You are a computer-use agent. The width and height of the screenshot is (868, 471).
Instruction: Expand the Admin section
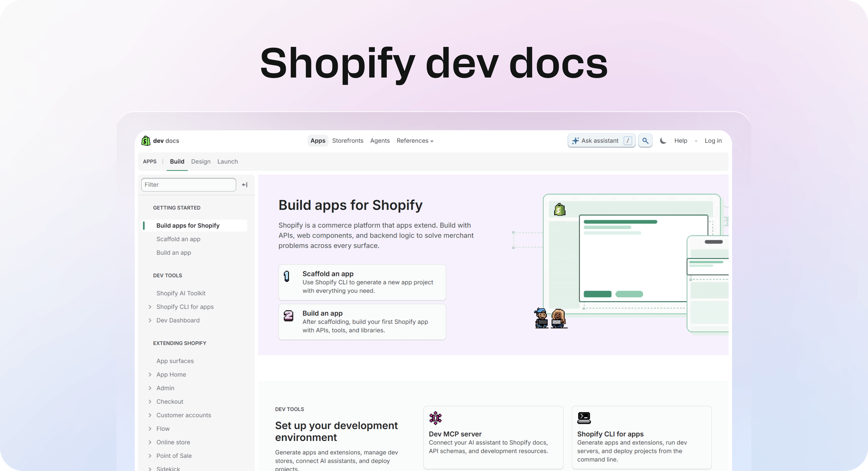point(150,388)
